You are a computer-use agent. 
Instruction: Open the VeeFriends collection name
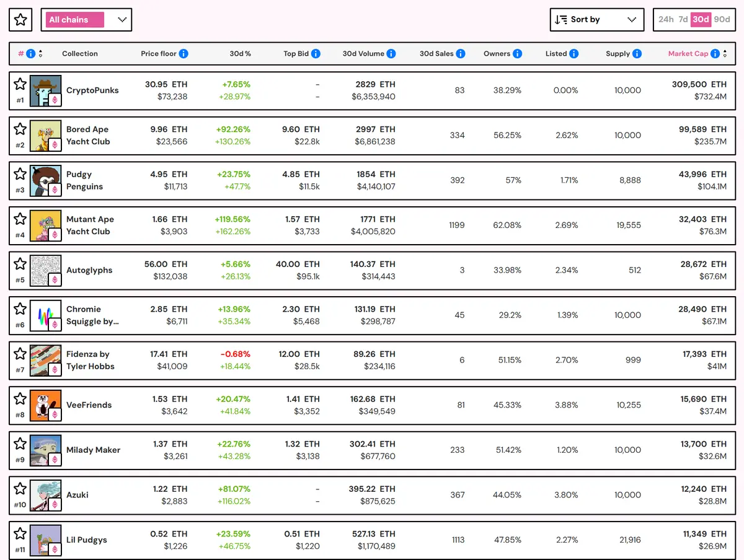click(x=89, y=405)
